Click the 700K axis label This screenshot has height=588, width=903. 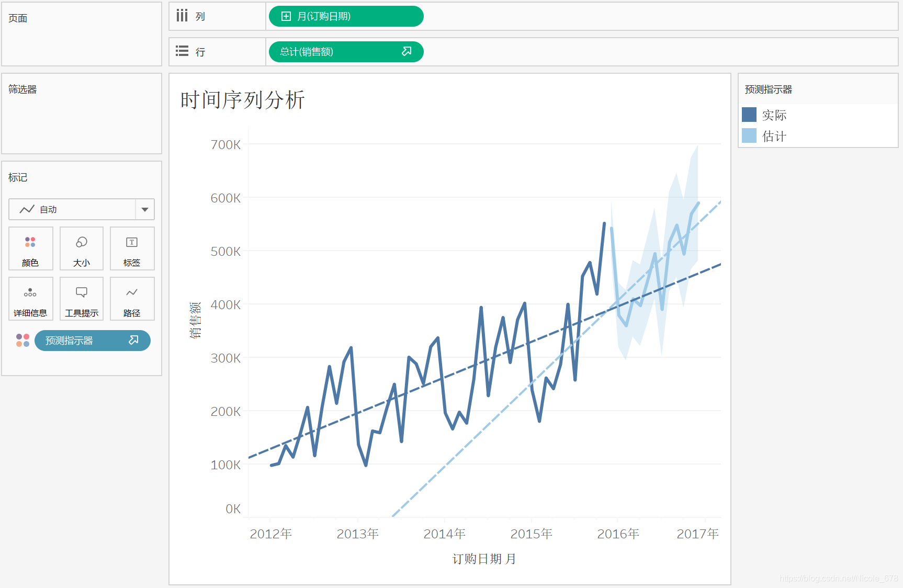225,144
